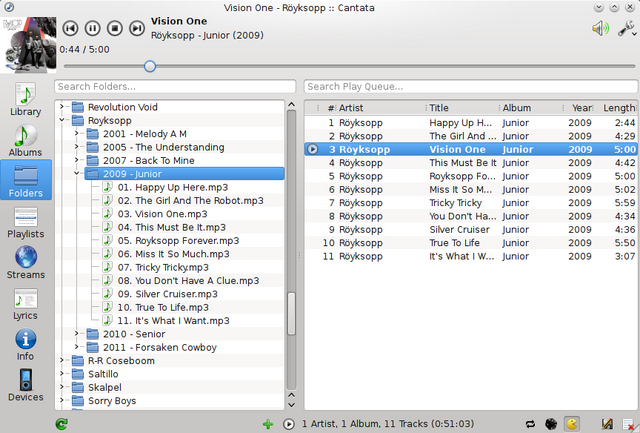
Task: Click the replace play queue icon
Action: tap(289, 424)
